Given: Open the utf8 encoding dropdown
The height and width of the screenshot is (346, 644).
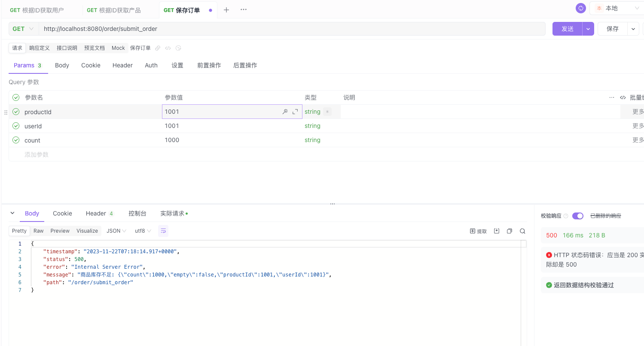Looking at the screenshot, I should click(143, 231).
